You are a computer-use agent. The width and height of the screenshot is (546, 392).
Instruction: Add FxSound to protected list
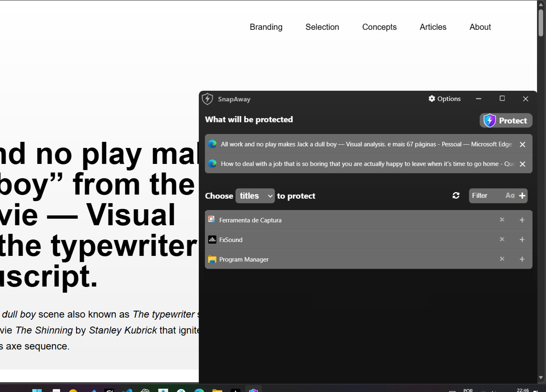[x=522, y=240]
